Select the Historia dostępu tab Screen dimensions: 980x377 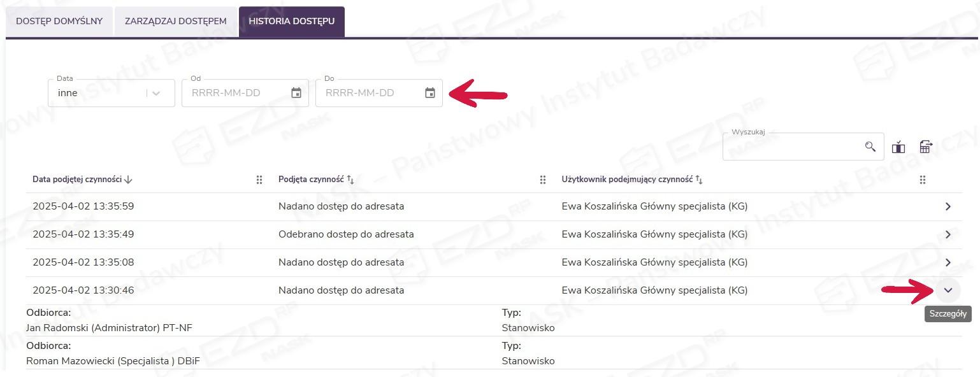coord(292,22)
